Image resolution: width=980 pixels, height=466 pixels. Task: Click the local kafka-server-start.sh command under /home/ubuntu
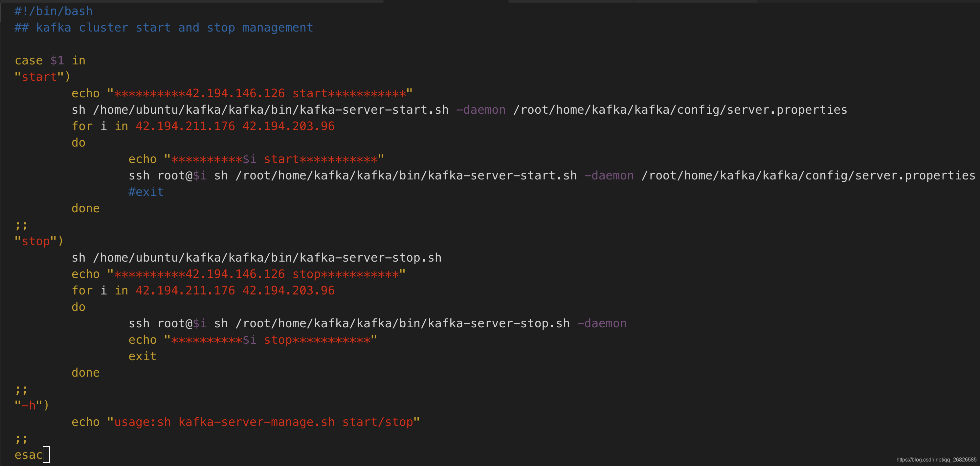[x=459, y=110]
